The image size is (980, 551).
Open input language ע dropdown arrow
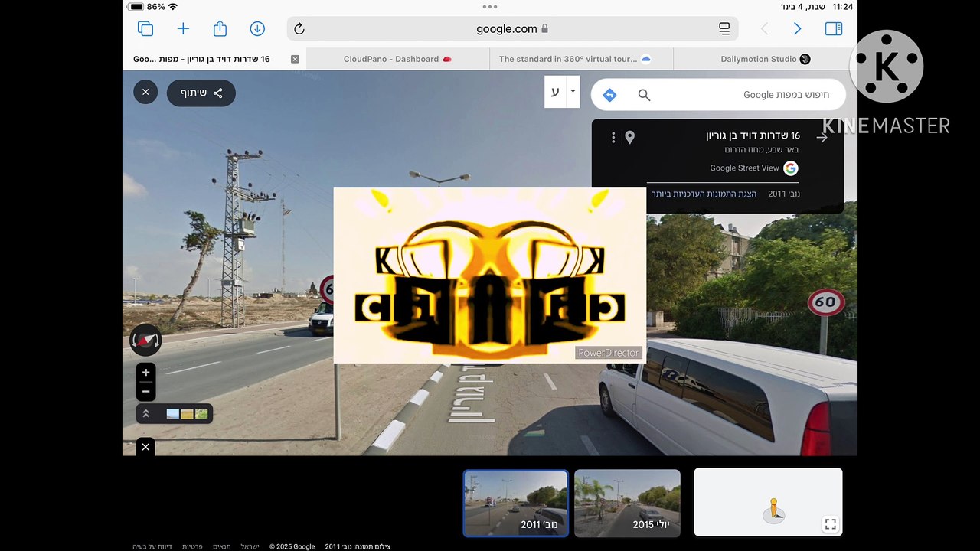tap(573, 92)
